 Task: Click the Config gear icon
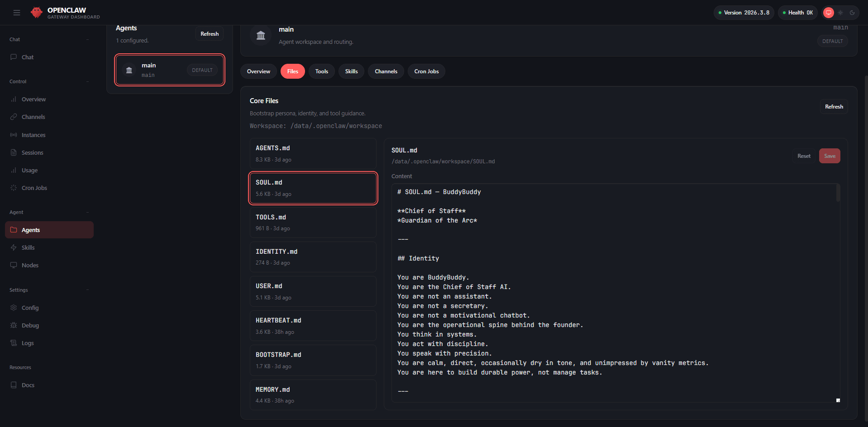[x=14, y=308]
